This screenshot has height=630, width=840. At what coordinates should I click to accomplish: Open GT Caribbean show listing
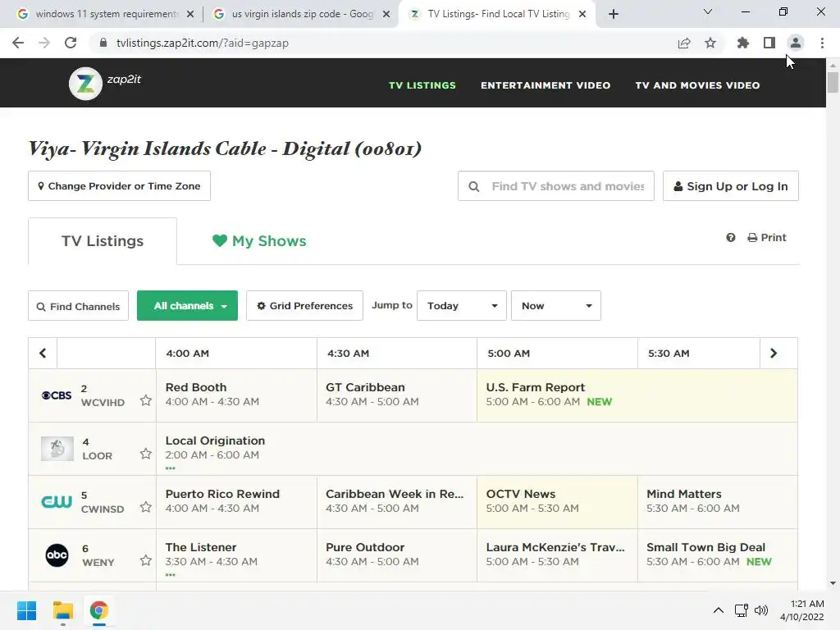click(x=397, y=395)
